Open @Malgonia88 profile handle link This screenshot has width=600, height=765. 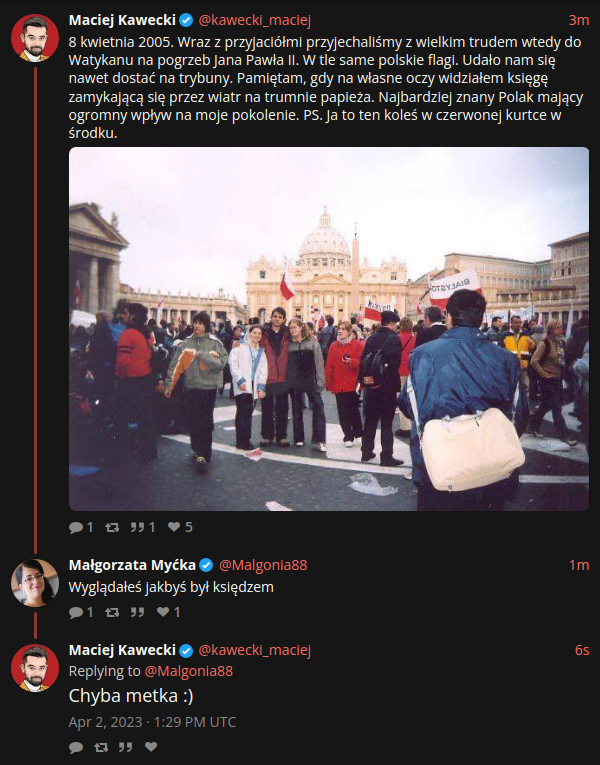263,565
